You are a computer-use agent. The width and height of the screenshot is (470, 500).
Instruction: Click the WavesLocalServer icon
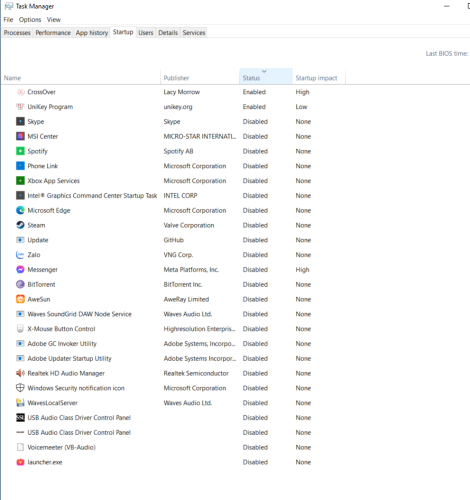[x=20, y=403]
